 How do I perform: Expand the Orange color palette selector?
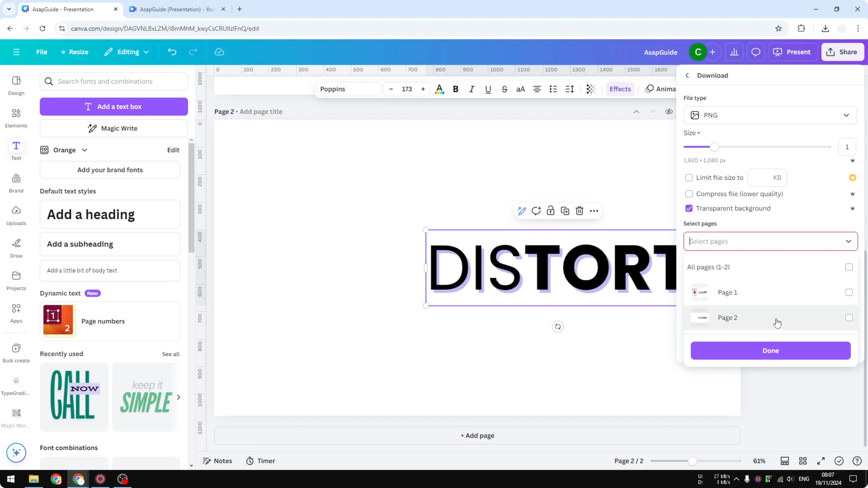tap(85, 150)
